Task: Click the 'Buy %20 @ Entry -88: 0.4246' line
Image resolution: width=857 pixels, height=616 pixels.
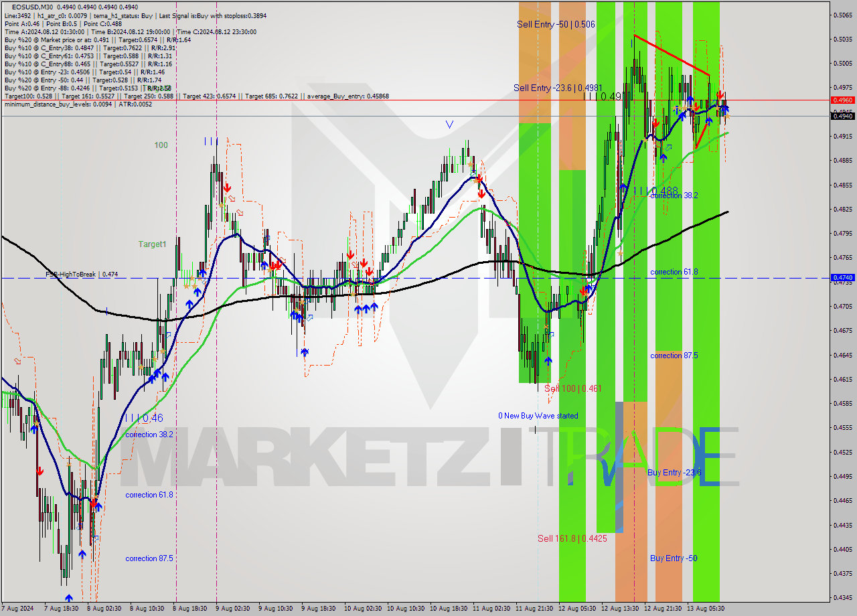Action: pos(88,88)
